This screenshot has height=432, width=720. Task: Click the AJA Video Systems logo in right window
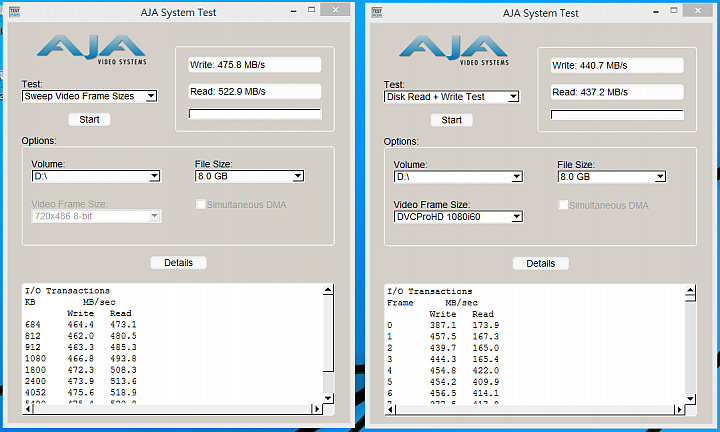click(x=454, y=51)
